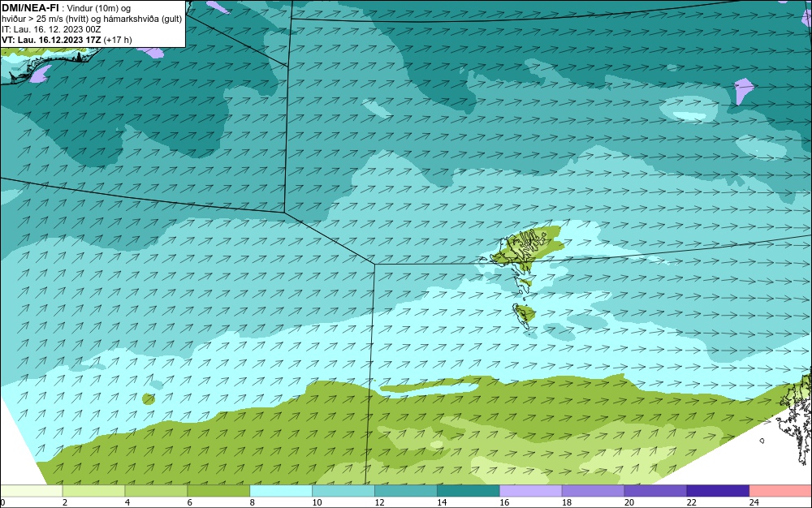Click the 8–10 m/s light cyan legend swatch

[x=281, y=490]
